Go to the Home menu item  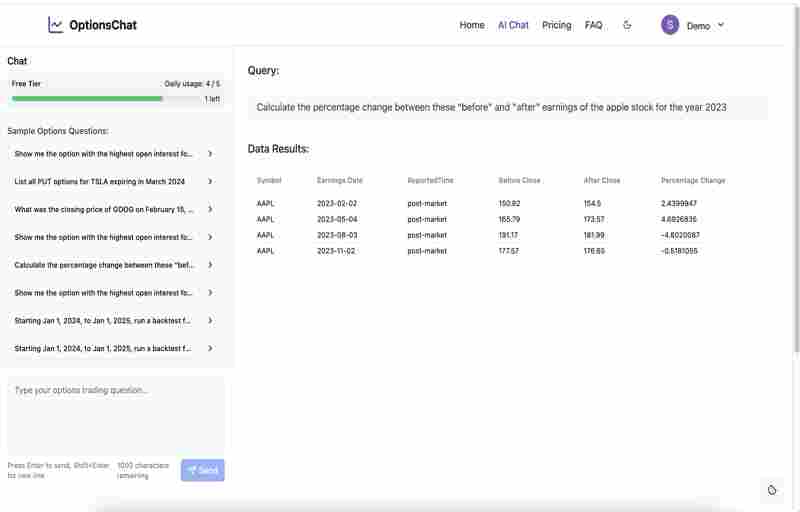(x=472, y=25)
